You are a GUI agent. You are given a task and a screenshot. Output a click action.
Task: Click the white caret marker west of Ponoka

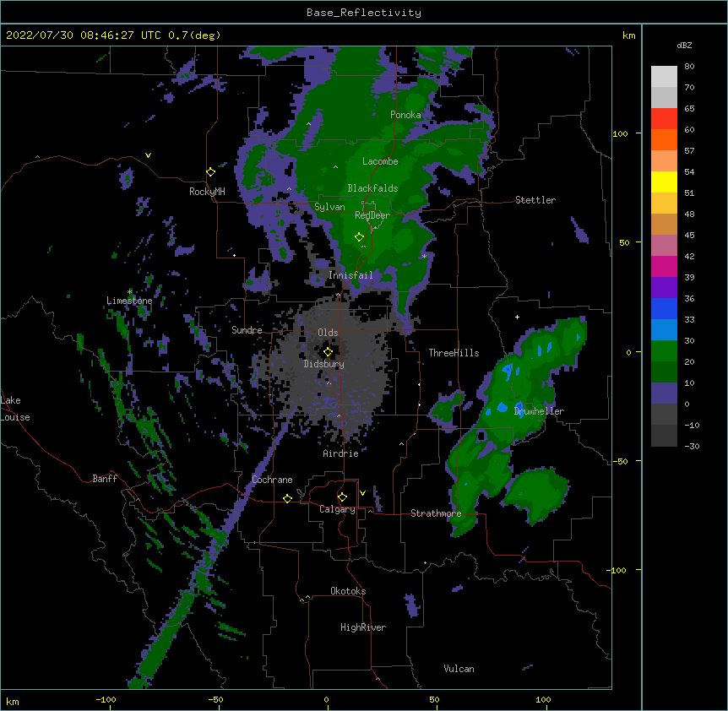(x=309, y=124)
